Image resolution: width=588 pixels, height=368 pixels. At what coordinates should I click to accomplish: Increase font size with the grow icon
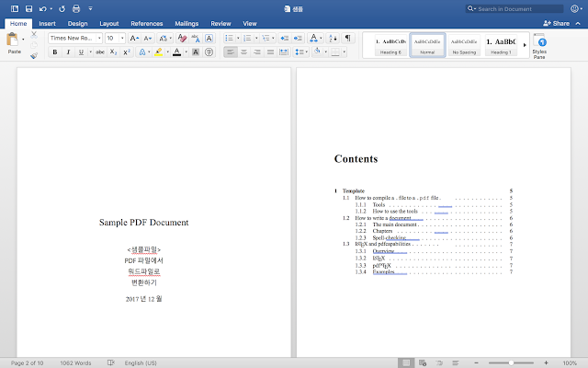134,39
